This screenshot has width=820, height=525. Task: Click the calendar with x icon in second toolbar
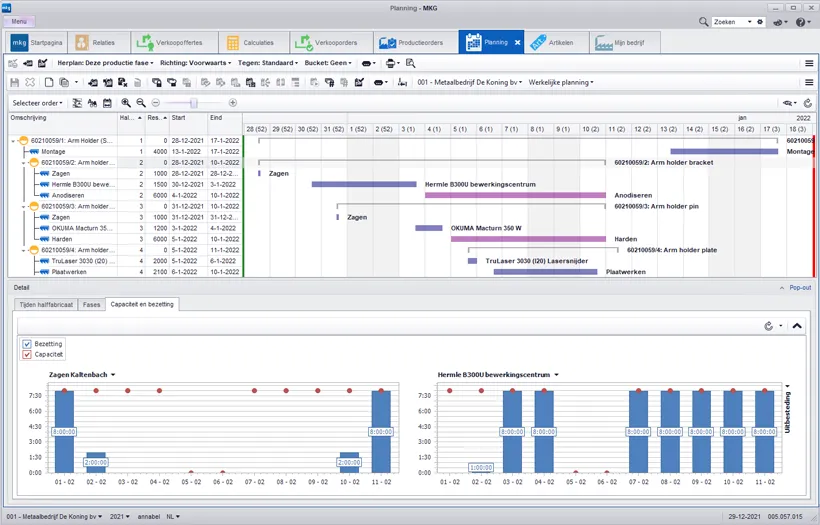point(122,83)
